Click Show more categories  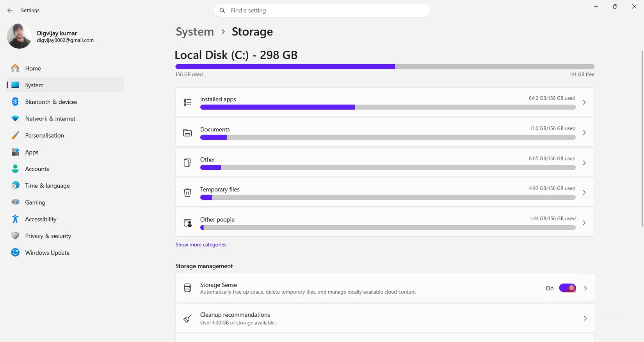pyautogui.click(x=201, y=245)
